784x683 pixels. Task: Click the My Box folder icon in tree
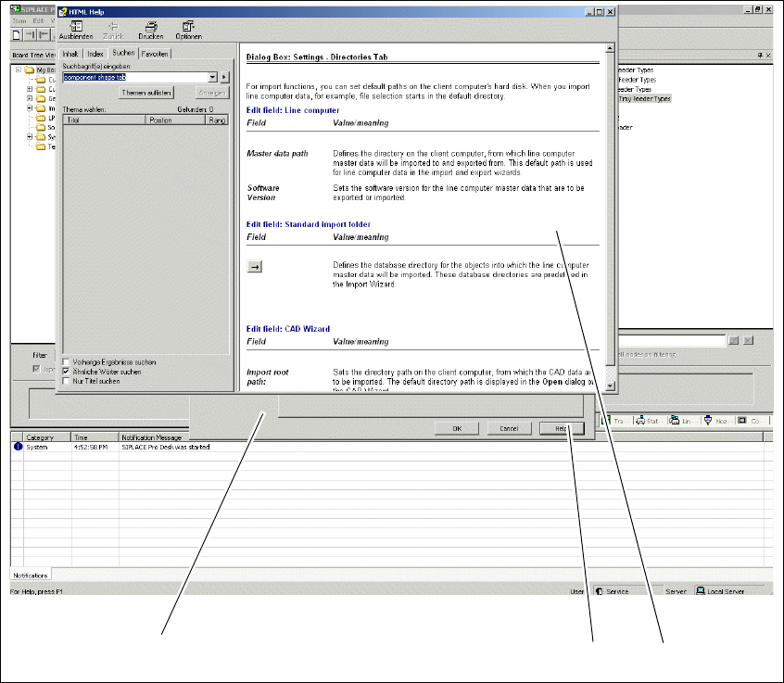coord(30,70)
